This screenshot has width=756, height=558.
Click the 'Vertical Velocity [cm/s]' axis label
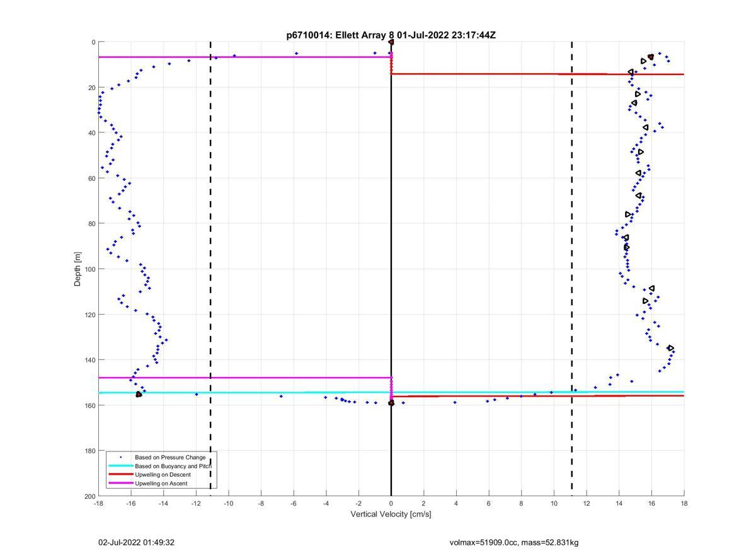(x=391, y=514)
